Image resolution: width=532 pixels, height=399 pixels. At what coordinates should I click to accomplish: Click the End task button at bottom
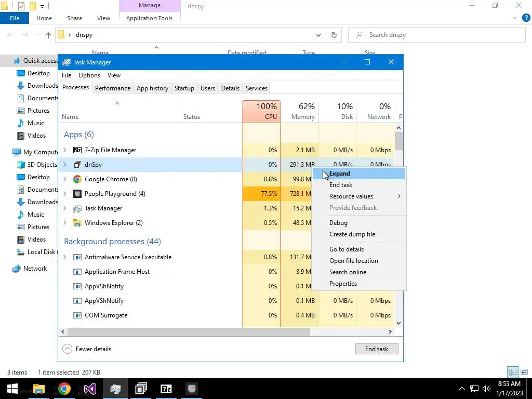point(377,349)
